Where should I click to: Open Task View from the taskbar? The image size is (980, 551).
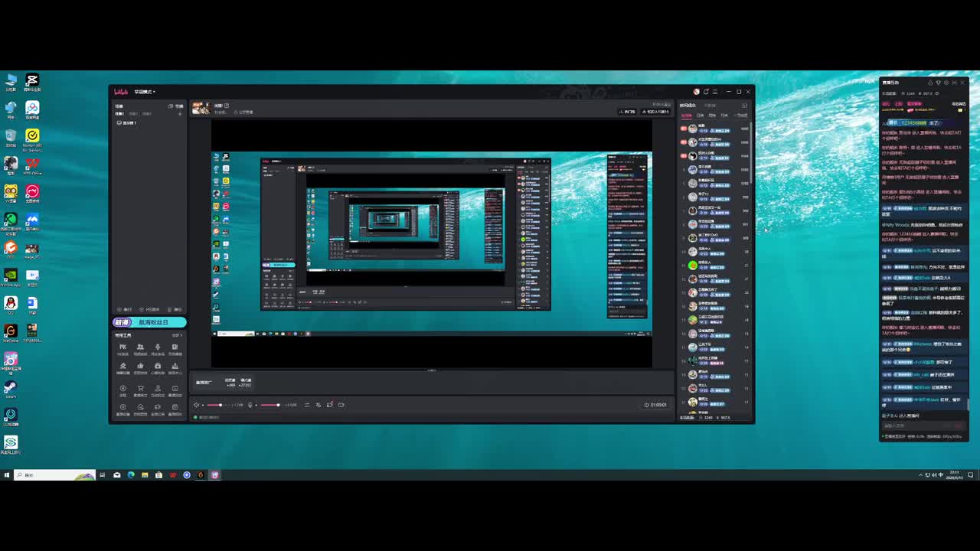point(102,475)
